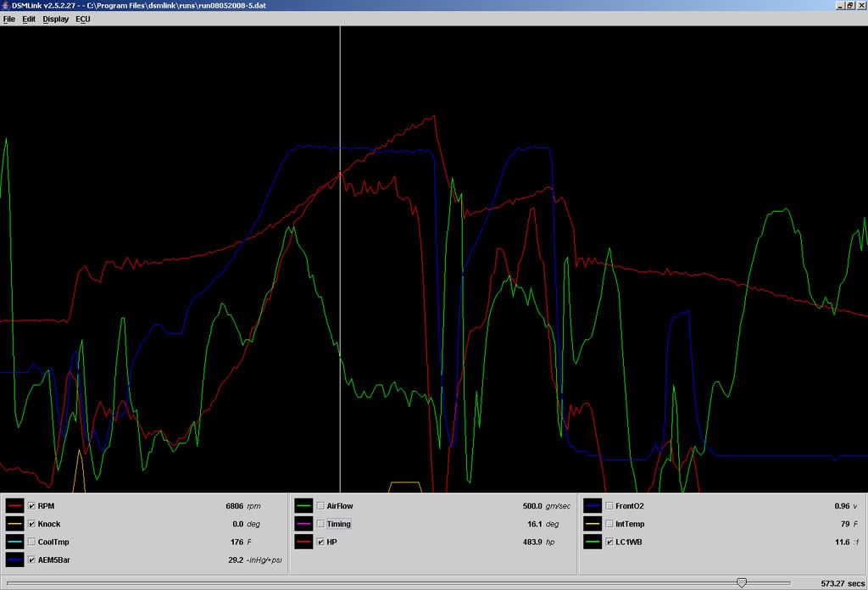868x590 pixels.
Task: Expand the ECU menu
Action: point(83,19)
